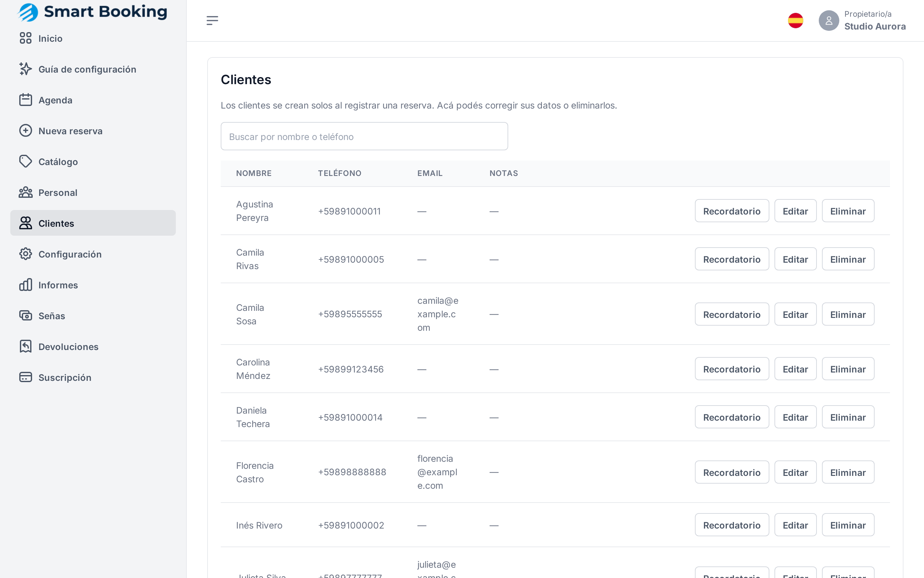Delete Camila Sosa client
This screenshot has width=924, height=578.
[848, 314]
